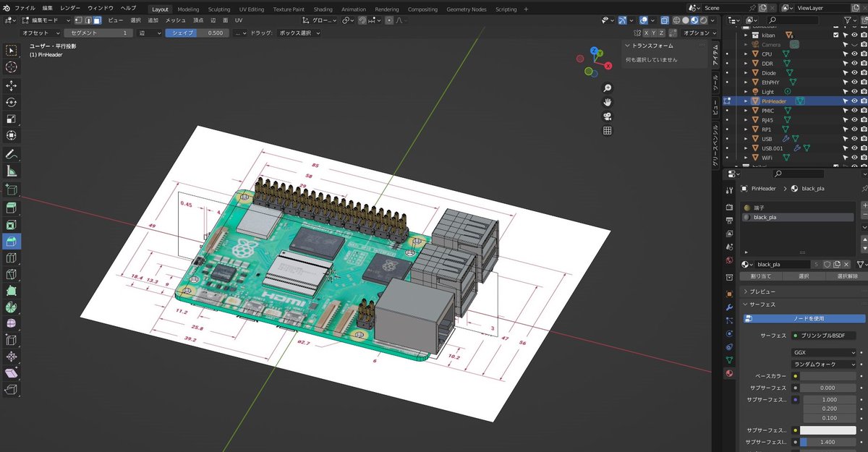Click the 割り当て assign button
The width and height of the screenshot is (868, 452).
point(761,276)
